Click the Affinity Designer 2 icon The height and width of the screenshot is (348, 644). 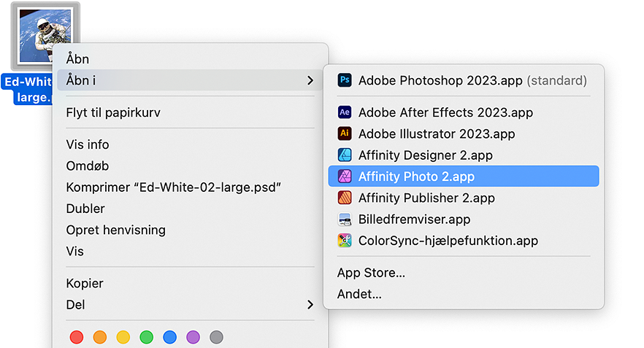point(345,155)
